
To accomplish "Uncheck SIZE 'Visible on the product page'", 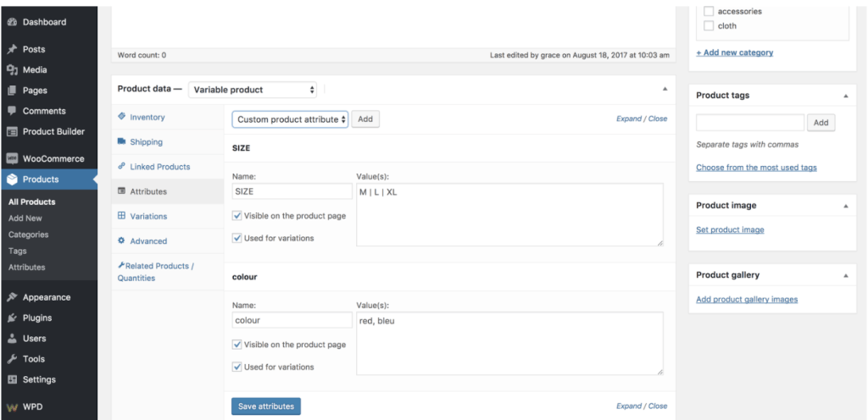I will 237,216.
